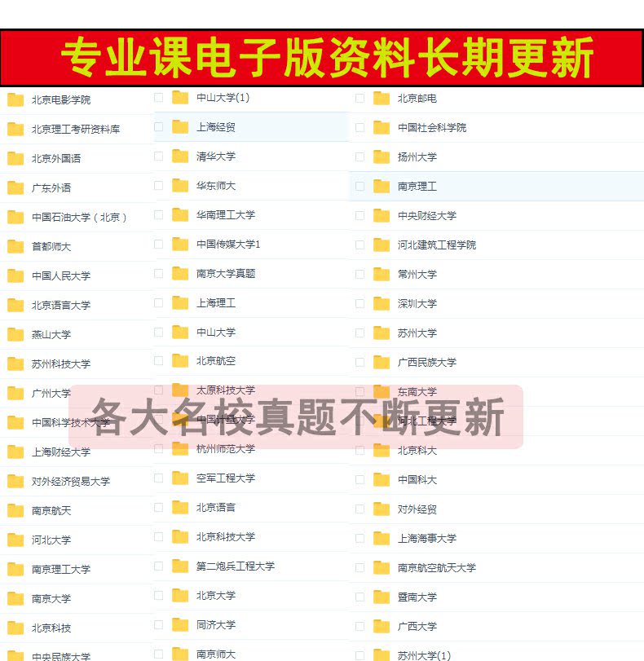Viewport: 644px width, 661px height.
Task: Open the 南京航天 folder icon
Action: (x=15, y=510)
